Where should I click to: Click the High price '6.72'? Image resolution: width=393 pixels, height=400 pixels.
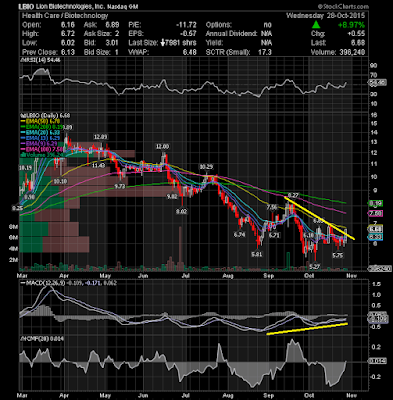(x=68, y=34)
